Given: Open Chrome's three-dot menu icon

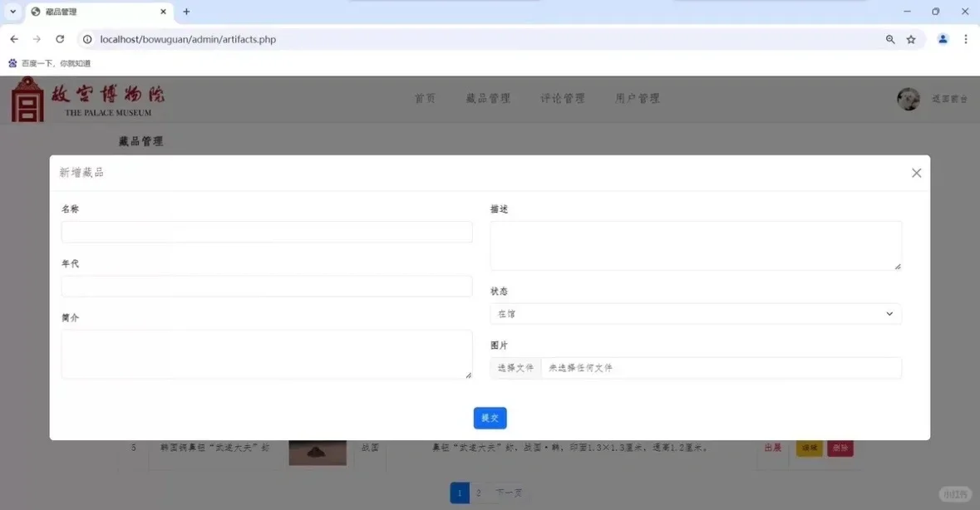Looking at the screenshot, I should [x=965, y=38].
